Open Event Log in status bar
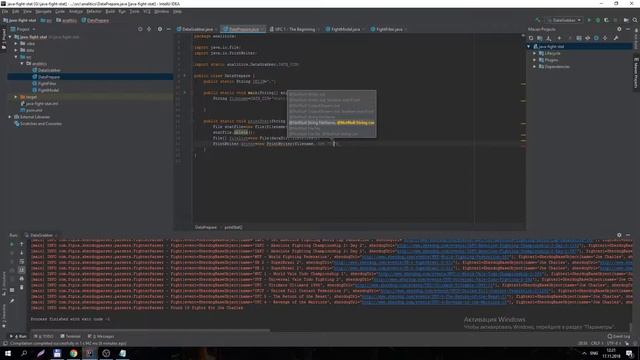This screenshot has width=640, height=360. click(x=619, y=336)
